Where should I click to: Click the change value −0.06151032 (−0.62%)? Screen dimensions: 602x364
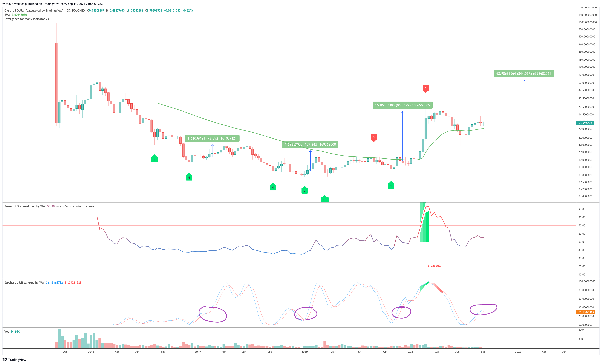pos(178,11)
